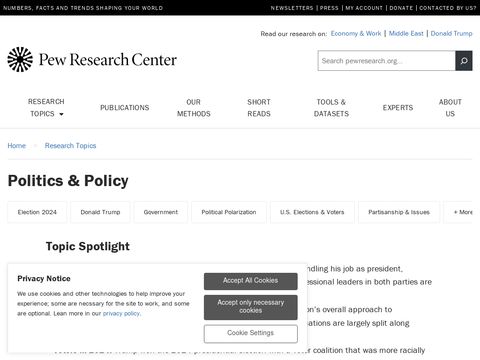Visit the Experts page
The width and height of the screenshot is (480, 360).
(x=398, y=108)
